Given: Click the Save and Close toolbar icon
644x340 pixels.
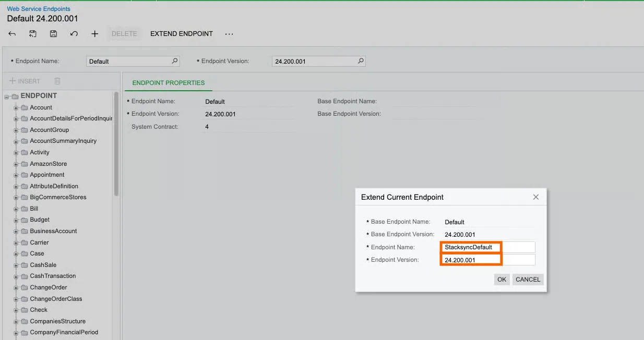Looking at the screenshot, I should pos(33,34).
